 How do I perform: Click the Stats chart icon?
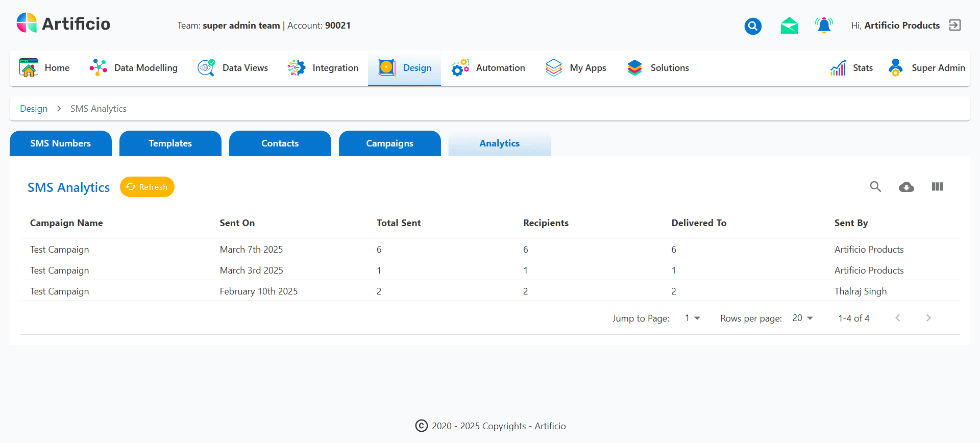(838, 68)
